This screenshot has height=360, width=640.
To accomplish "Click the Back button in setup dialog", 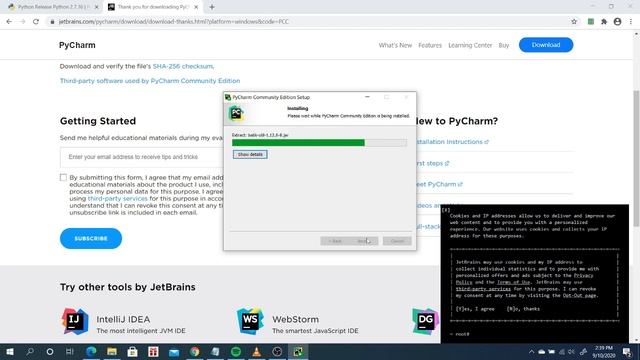I will click(x=335, y=241).
